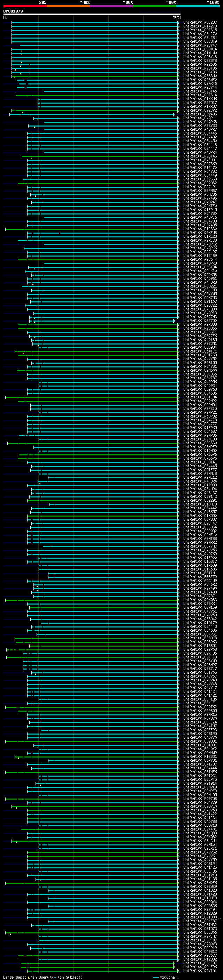Click the green ~80% identity legend segment
Image resolution: width=223 pixels, height=980 pixels.
(155, 6)
